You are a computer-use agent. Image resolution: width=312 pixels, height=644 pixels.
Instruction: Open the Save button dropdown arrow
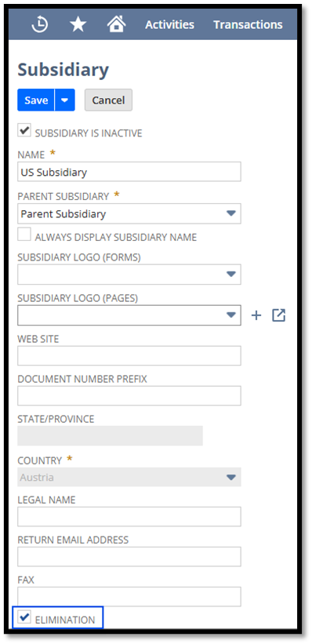(65, 100)
